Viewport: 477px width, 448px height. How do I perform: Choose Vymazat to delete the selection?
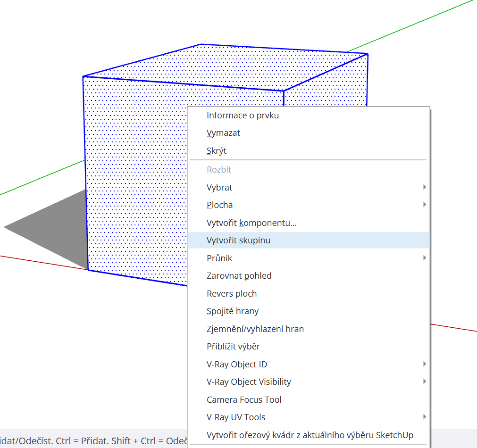[223, 133]
